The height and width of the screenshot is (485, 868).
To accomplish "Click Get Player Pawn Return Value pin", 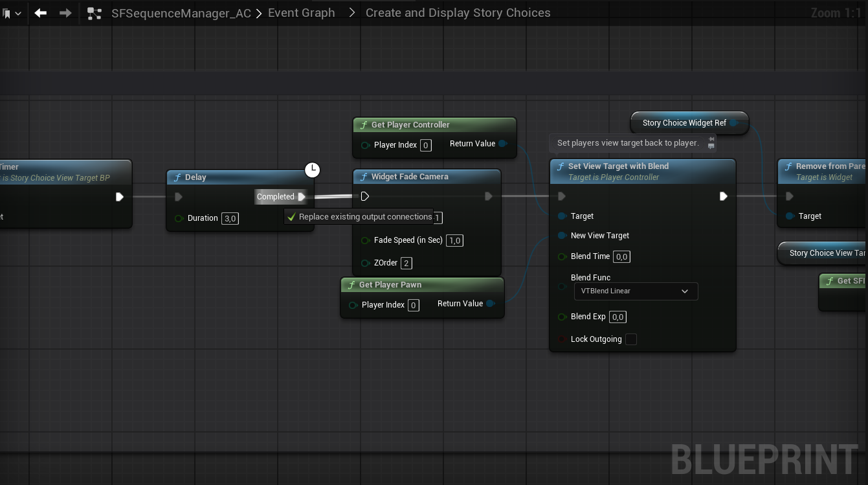I will click(491, 304).
